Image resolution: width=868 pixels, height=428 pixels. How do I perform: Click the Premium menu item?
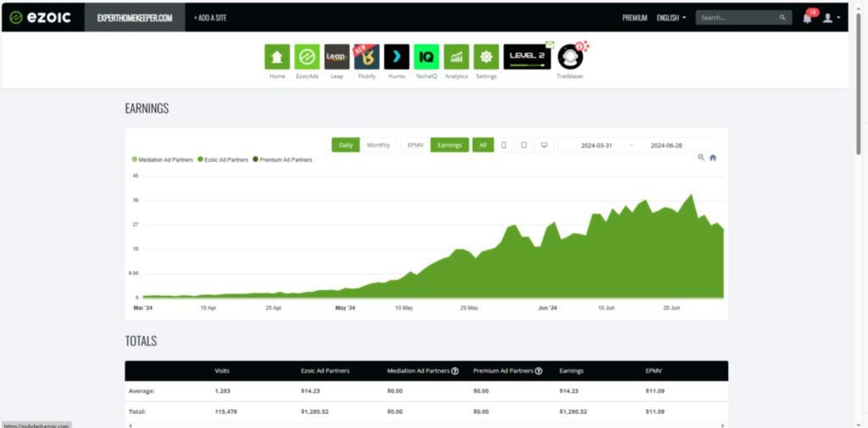(x=634, y=18)
